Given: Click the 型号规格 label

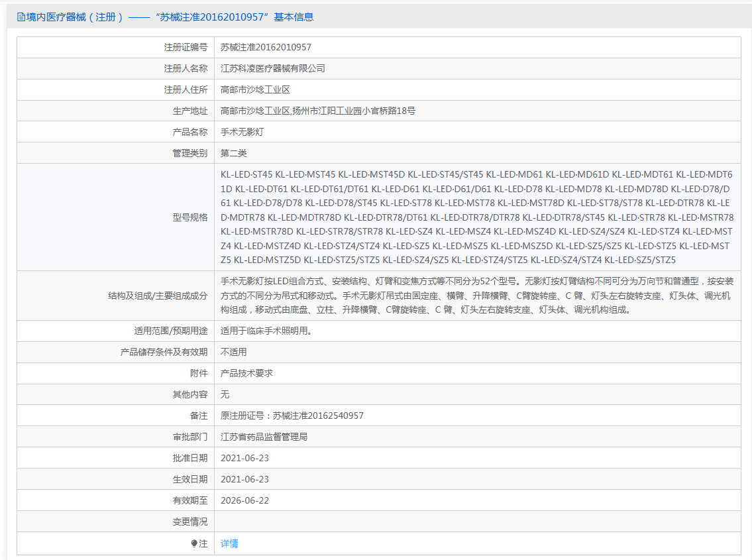Looking at the screenshot, I should point(190,217).
